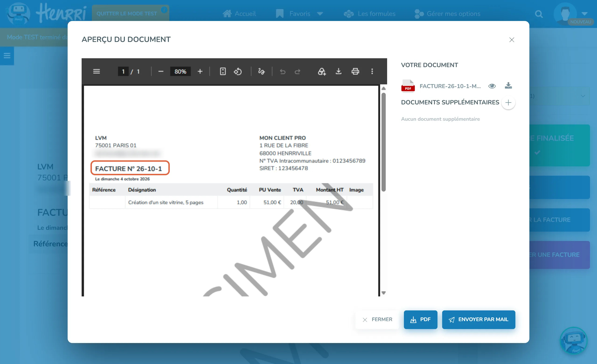The image size is (597, 364).
Task: Close the document preview dialog
Action: coord(511,40)
